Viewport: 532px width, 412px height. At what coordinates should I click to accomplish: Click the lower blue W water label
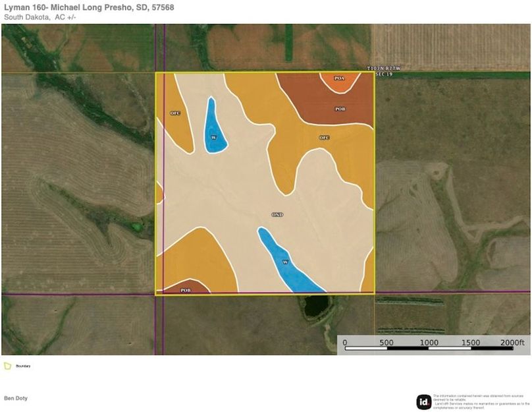click(285, 262)
